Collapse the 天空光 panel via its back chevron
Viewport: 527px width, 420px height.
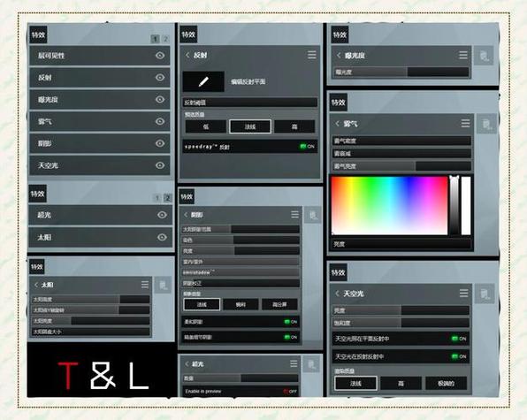(338, 294)
